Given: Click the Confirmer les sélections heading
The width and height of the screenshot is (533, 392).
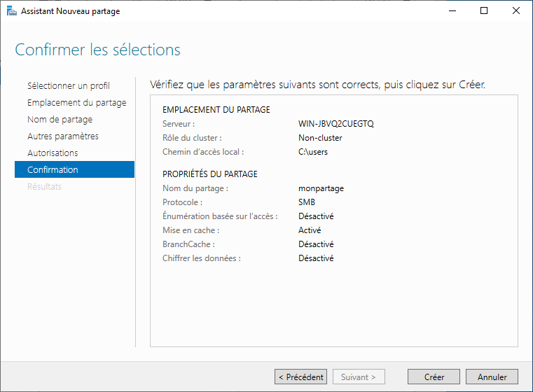Looking at the screenshot, I should click(x=97, y=50).
